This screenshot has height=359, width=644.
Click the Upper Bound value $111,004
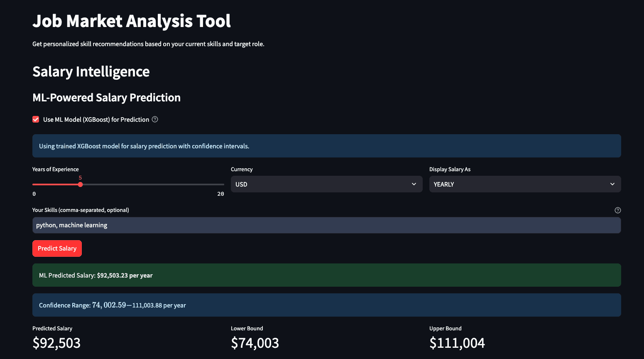tap(457, 343)
